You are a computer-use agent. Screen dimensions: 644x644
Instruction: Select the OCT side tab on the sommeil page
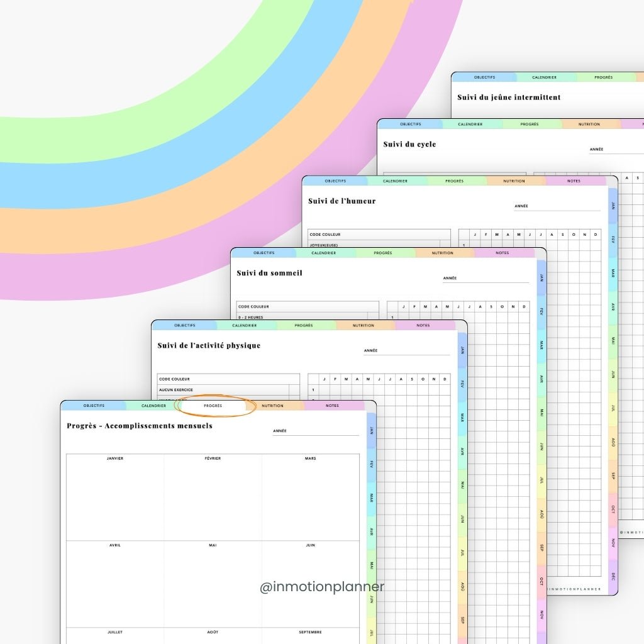[541, 580]
